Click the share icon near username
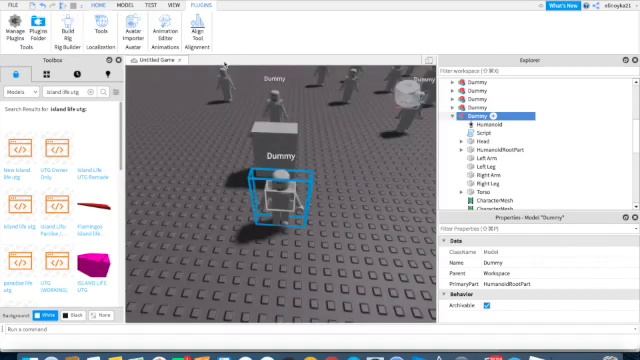This screenshot has width=640, height=360. (596, 6)
